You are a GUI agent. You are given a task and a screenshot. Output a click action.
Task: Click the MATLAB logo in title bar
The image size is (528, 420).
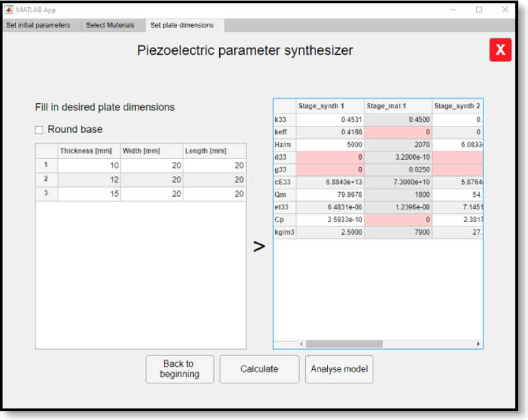tap(9, 10)
